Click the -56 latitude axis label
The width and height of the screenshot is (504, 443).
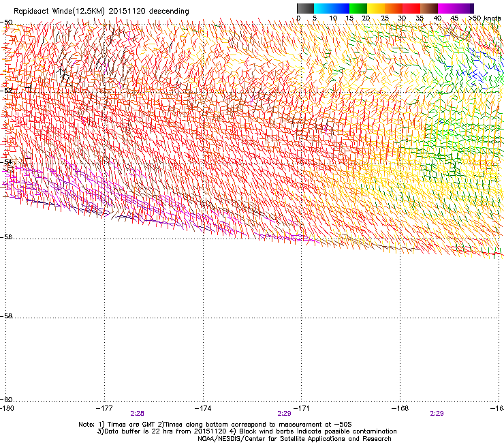tap(6, 237)
